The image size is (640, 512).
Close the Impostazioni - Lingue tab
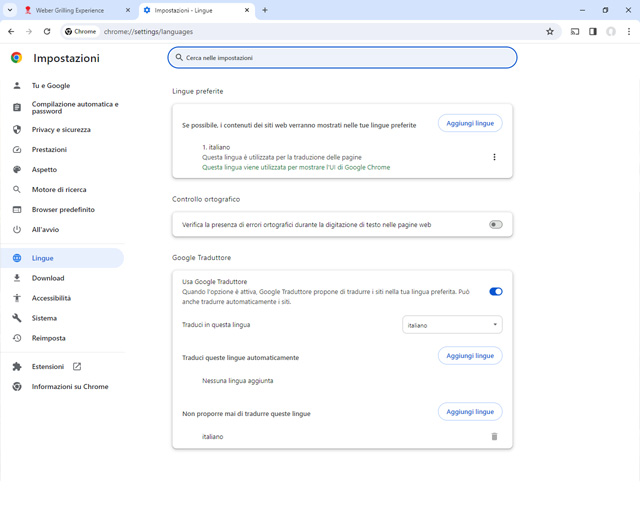247,10
